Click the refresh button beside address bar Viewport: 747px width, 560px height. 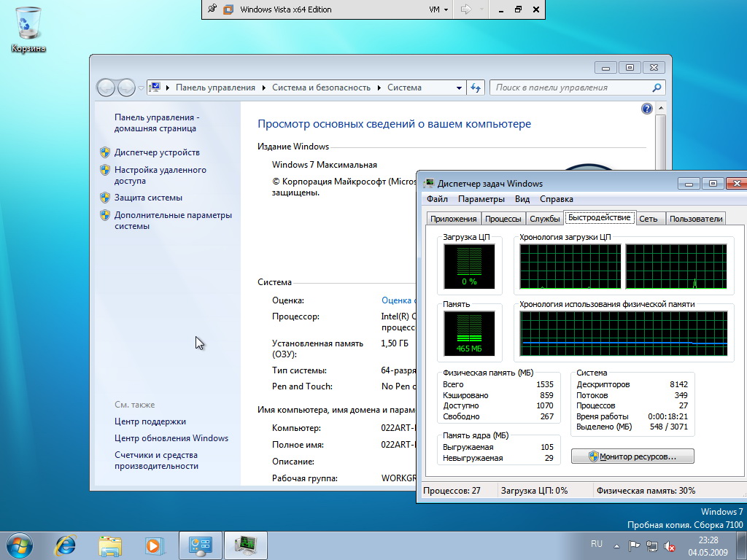(x=476, y=87)
